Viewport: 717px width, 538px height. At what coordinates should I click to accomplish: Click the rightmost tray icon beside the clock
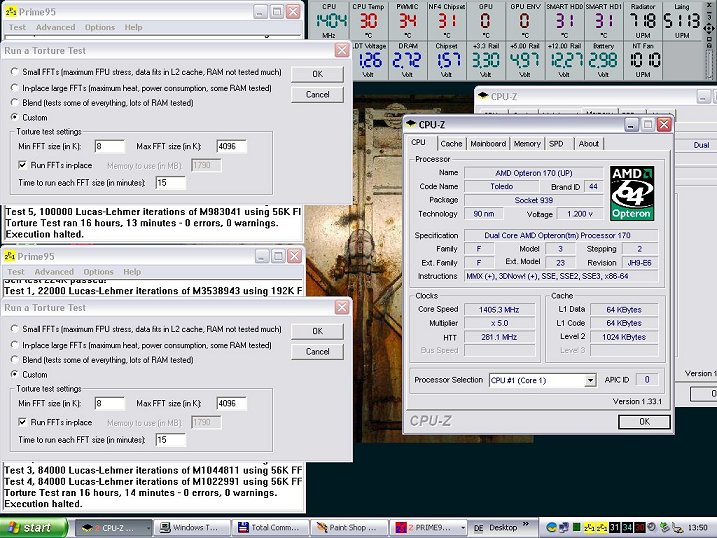tap(678, 528)
